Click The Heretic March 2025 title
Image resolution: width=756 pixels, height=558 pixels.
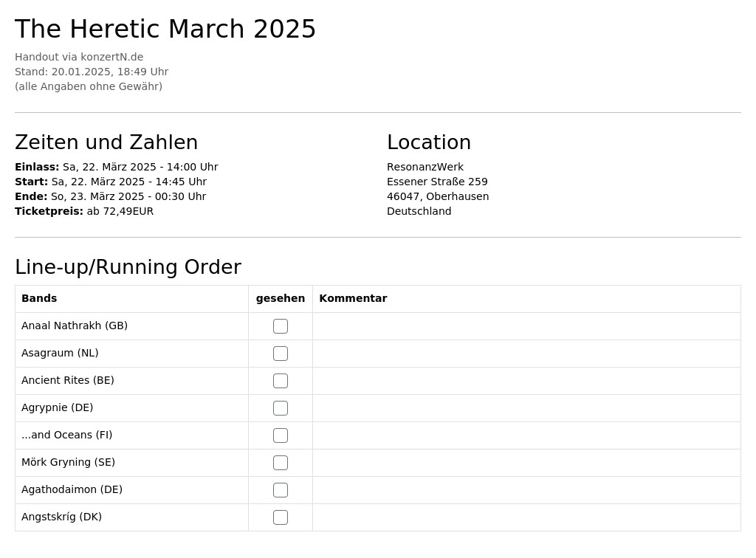pyautogui.click(x=165, y=29)
